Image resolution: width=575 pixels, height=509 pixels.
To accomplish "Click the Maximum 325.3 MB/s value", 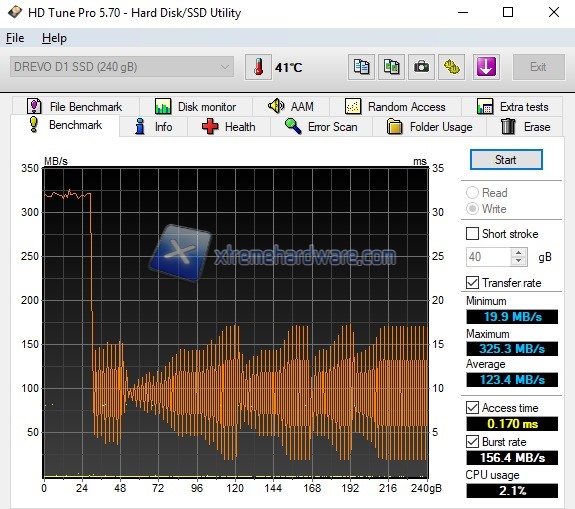I will [512, 348].
